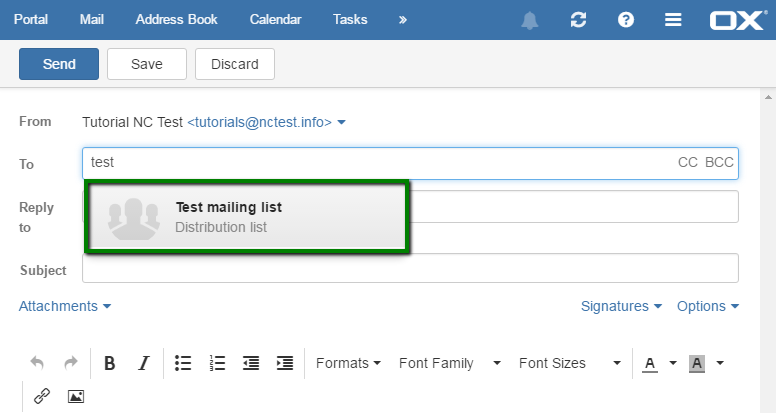Toggle bold text formatting
Screen dimensions: 776x413
click(x=109, y=363)
